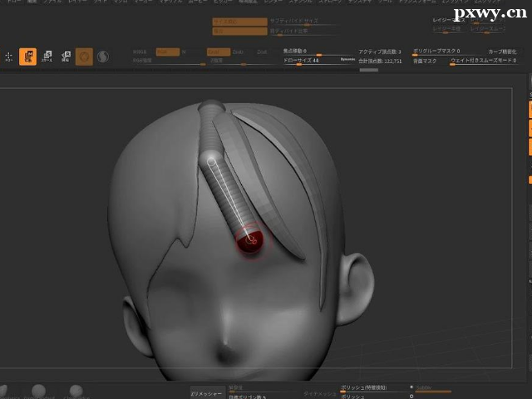Screen dimensions: 532x399
Task: Select the orange-highlighted Move transform icon
Action: tap(27, 57)
